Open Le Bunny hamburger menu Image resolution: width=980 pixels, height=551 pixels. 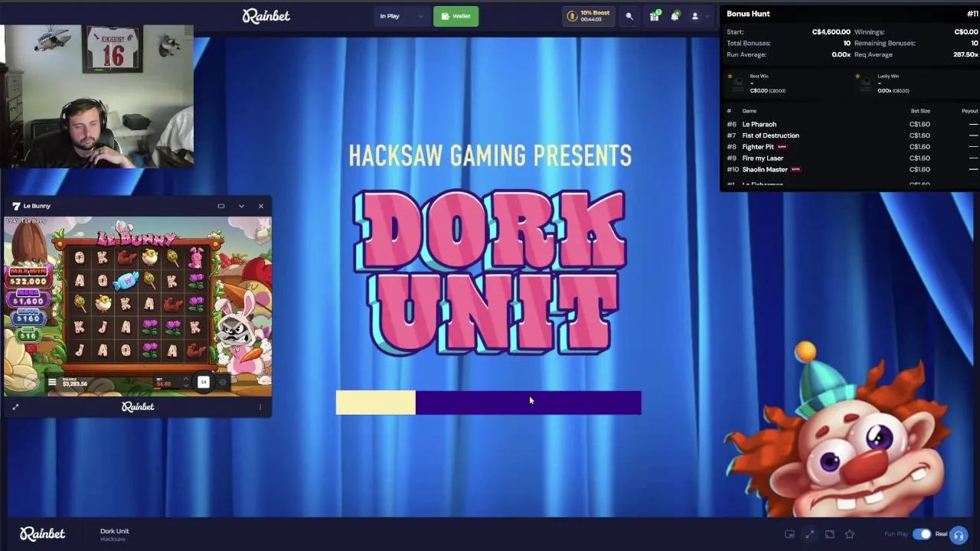click(x=52, y=383)
